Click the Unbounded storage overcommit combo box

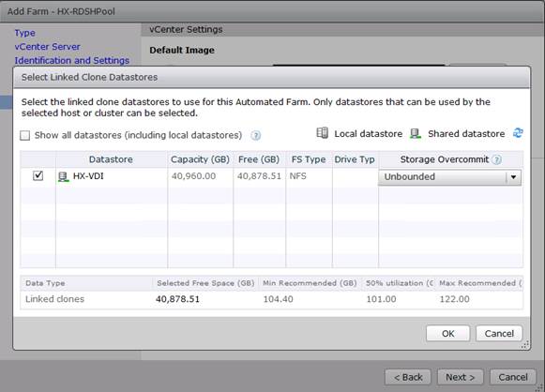pos(449,177)
